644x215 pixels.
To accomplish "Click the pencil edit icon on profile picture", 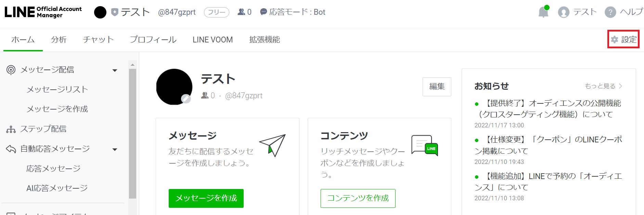I will [x=186, y=99].
